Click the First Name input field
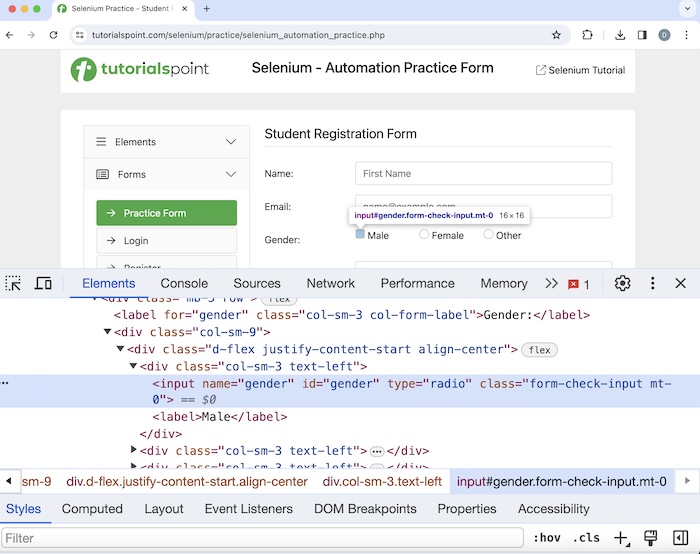 (x=483, y=174)
